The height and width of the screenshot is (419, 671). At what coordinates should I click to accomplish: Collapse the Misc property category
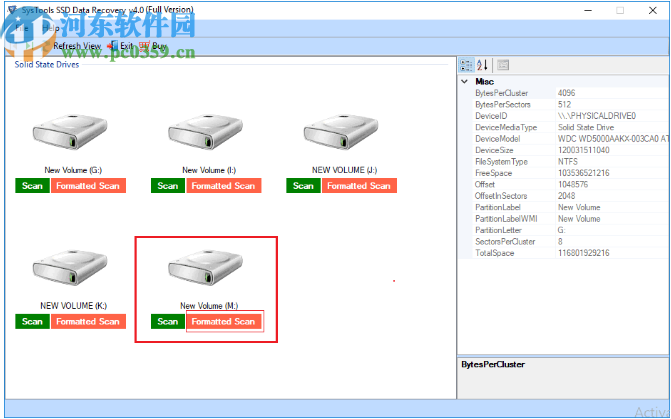pos(465,81)
